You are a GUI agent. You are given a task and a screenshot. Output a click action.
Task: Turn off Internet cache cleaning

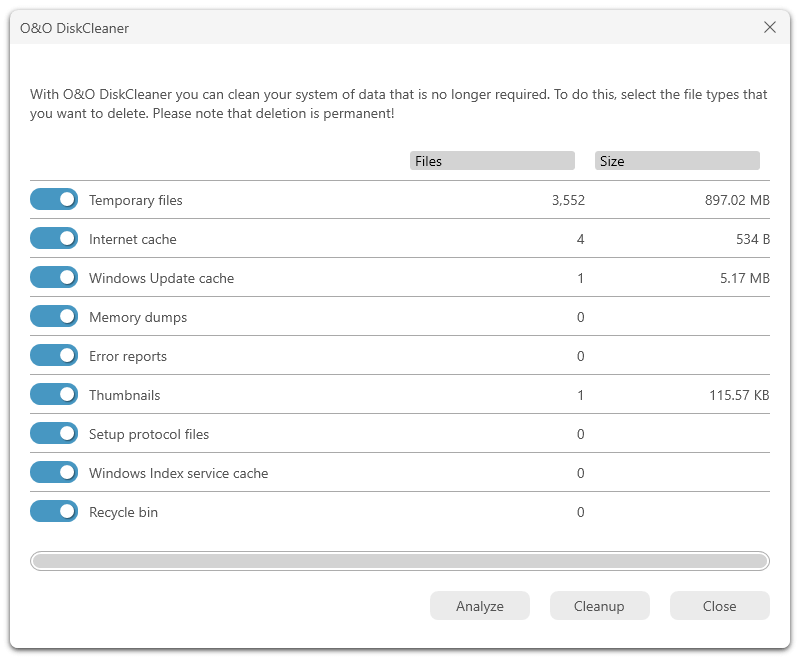click(54, 238)
